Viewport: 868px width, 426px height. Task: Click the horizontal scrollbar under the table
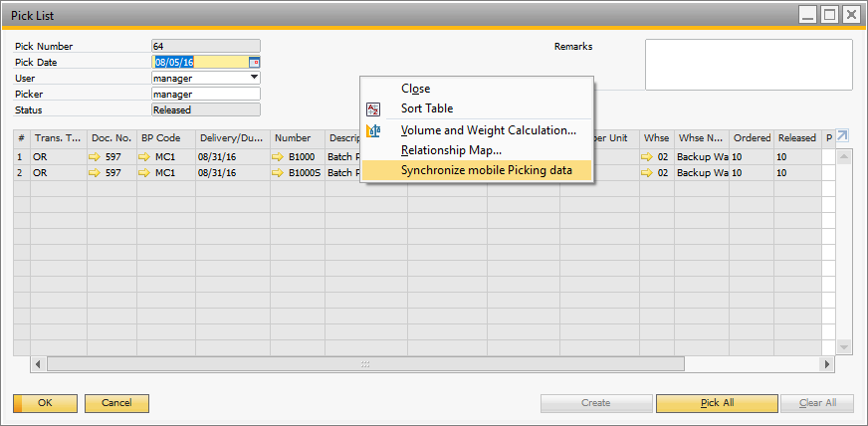(x=365, y=365)
